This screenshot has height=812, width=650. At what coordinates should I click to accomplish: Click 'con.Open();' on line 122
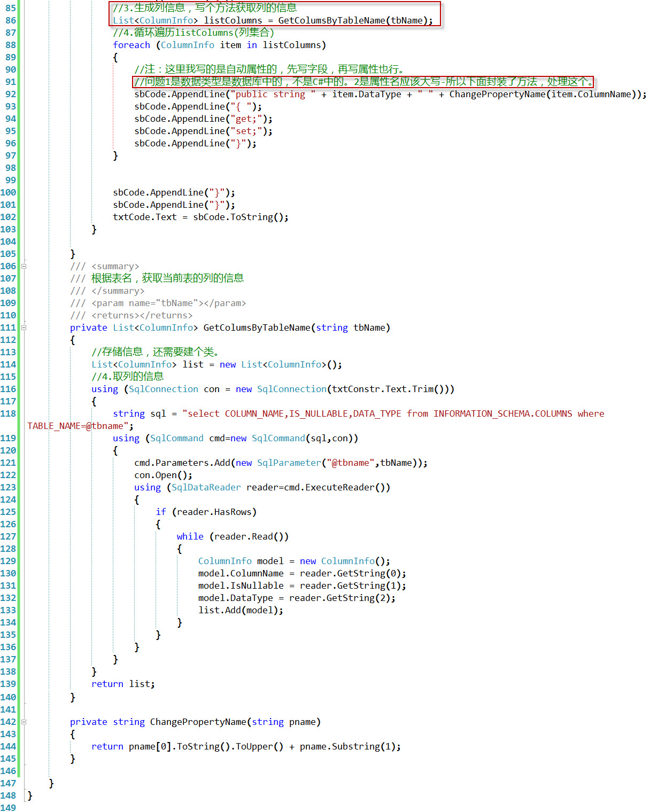(x=163, y=475)
